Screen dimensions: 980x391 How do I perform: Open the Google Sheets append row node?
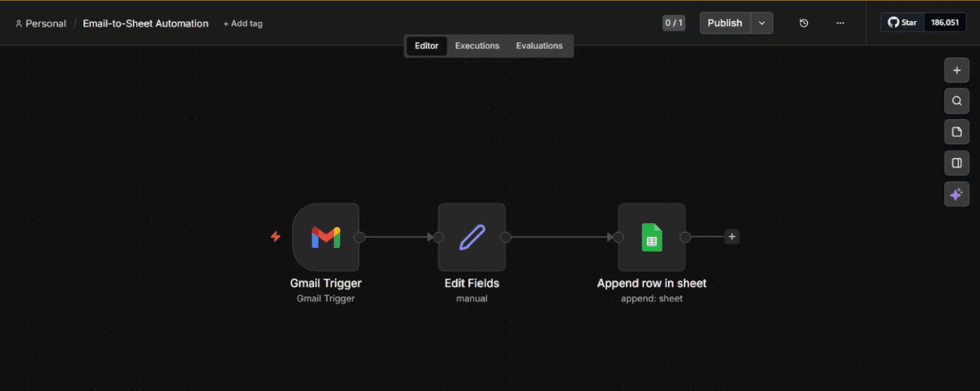652,237
